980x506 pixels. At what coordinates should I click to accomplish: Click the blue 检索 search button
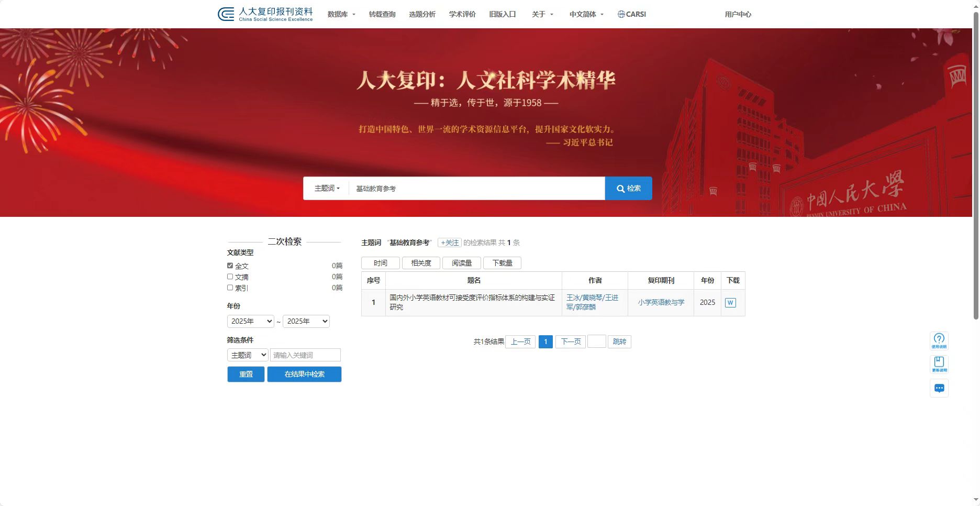pos(629,188)
